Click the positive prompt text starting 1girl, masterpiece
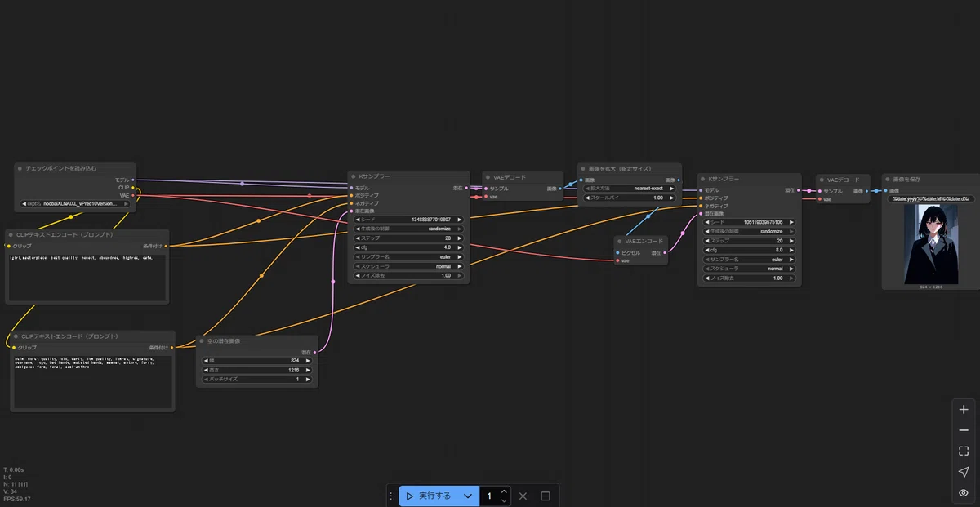 coord(86,278)
